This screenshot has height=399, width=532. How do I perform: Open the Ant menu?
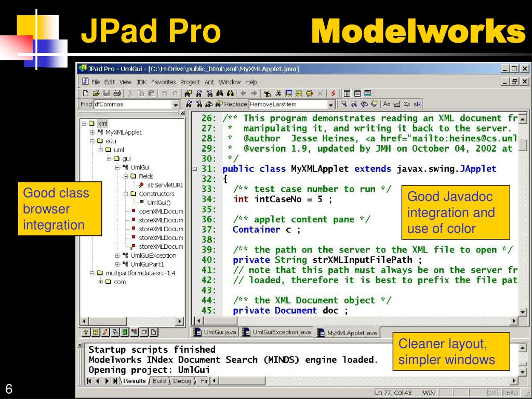(x=209, y=82)
